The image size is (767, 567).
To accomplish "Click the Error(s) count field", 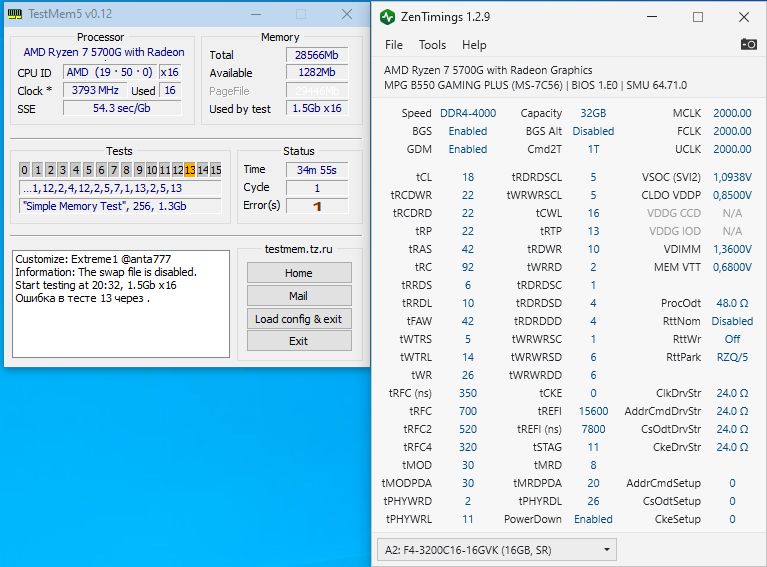I will click(317, 206).
